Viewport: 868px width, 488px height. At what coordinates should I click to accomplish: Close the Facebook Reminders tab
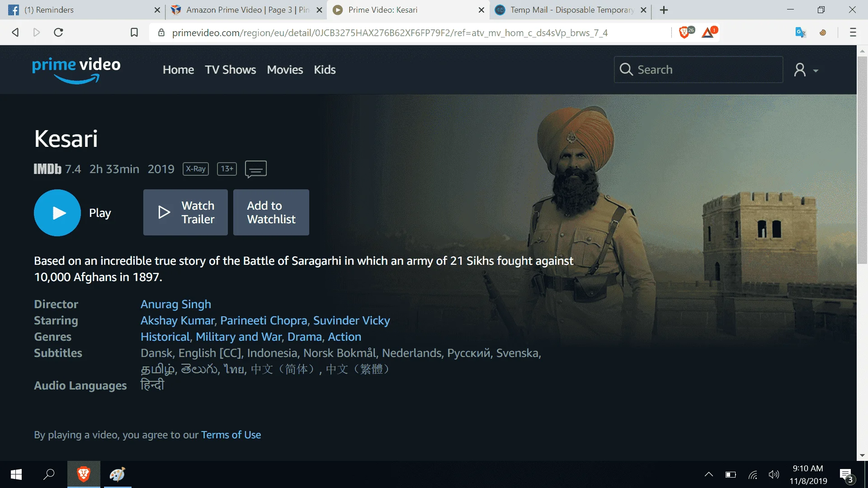coord(157,10)
